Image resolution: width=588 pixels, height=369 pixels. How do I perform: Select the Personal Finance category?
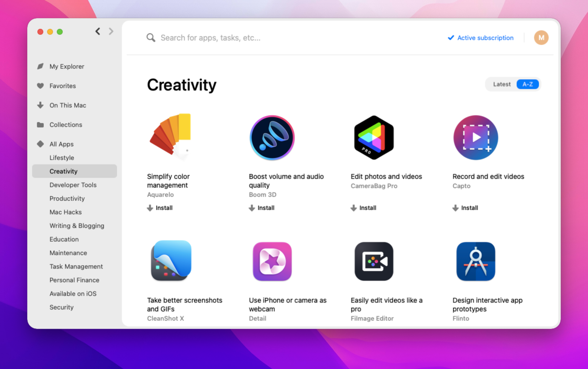pyautogui.click(x=74, y=280)
